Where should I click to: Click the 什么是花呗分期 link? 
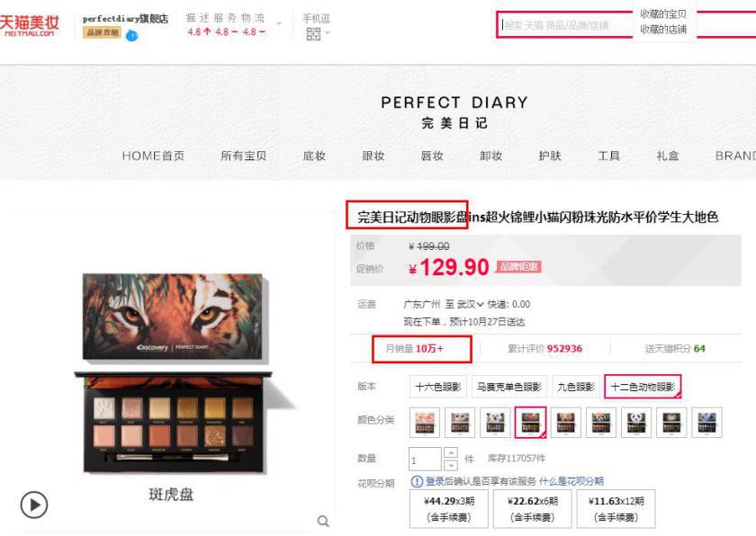pos(571,481)
